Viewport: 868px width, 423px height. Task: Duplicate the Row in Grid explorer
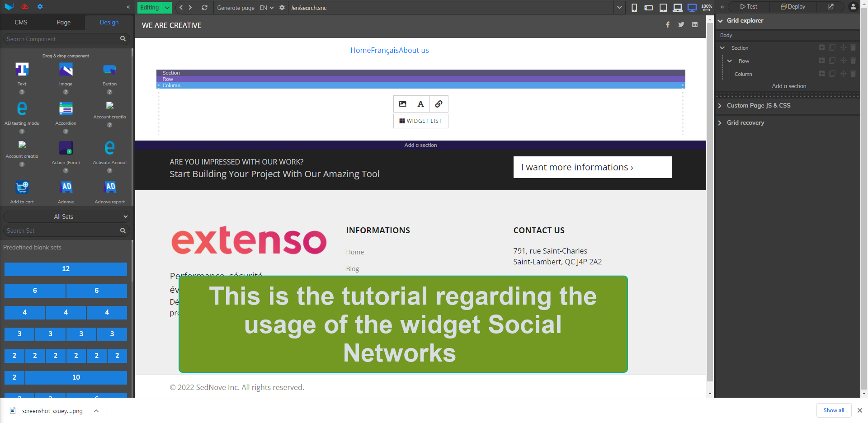coord(832,61)
